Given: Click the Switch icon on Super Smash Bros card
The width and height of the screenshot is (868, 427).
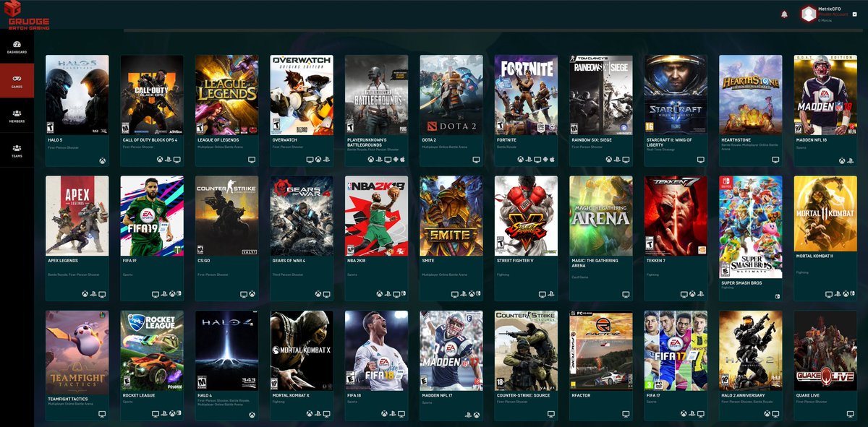Looking at the screenshot, I should click(776, 296).
